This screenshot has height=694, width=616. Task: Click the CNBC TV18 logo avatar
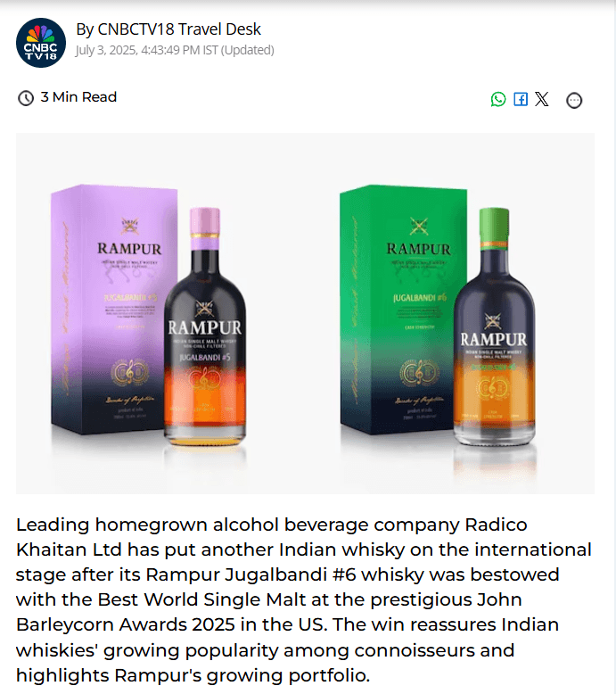pos(41,43)
